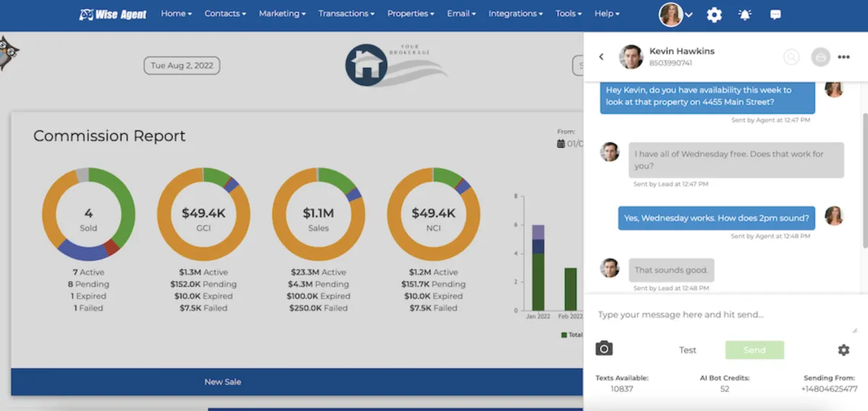Click the AI bot icon in chat header
This screenshot has width=868, height=411.
(x=820, y=56)
